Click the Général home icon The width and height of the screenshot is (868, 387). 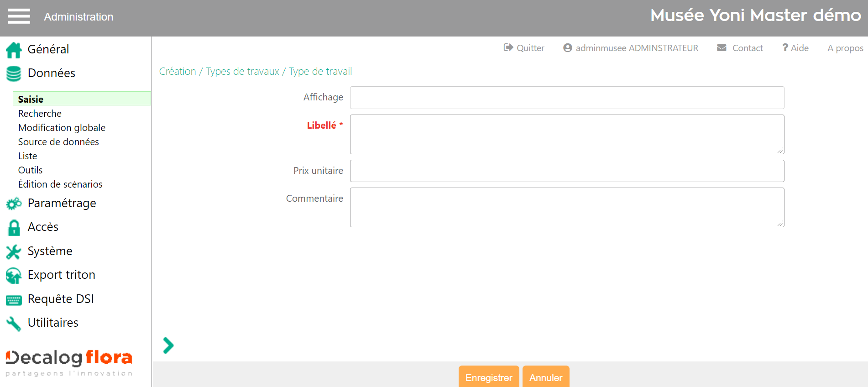pos(14,50)
